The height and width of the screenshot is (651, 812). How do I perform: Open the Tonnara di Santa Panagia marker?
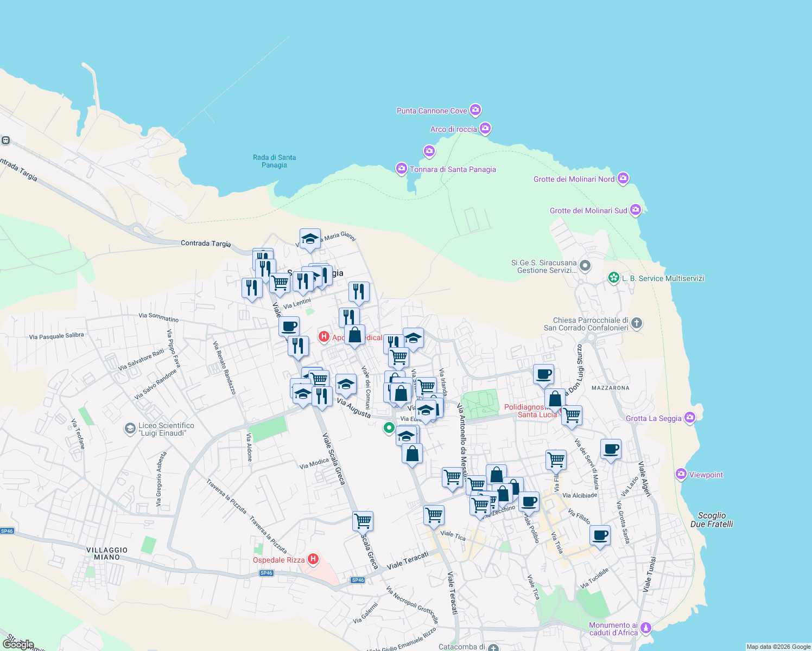click(401, 169)
